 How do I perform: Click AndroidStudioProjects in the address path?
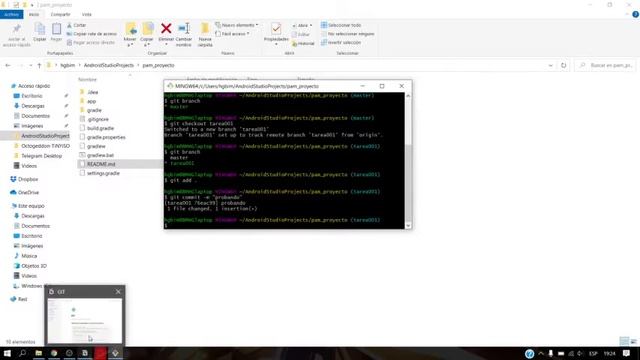109,65
